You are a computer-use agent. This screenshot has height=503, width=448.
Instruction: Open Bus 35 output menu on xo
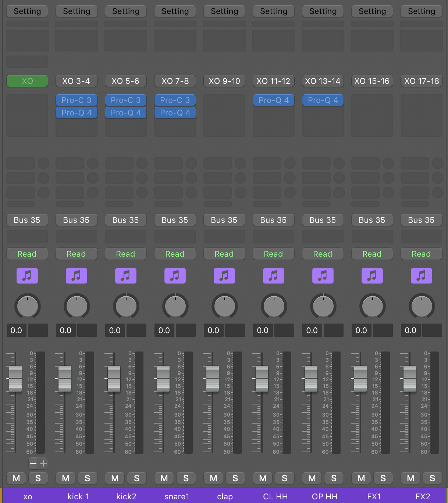click(27, 220)
